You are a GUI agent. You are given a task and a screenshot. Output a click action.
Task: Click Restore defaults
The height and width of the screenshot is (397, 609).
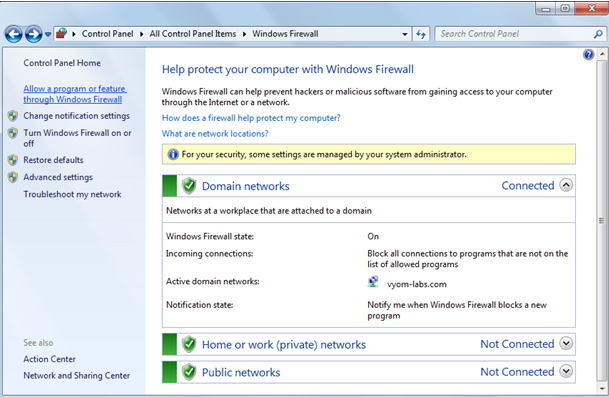[53, 160]
